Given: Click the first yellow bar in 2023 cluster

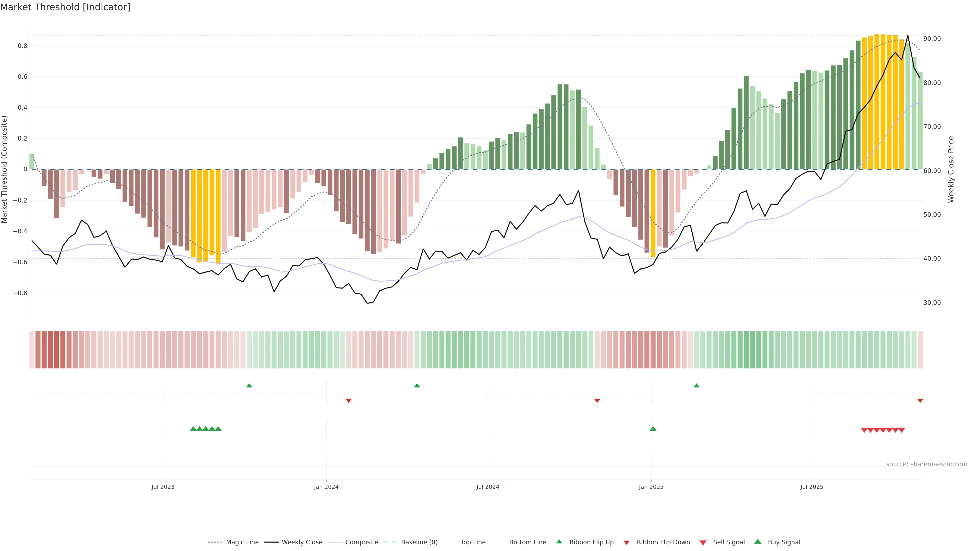Looking at the screenshot, I should [193, 213].
